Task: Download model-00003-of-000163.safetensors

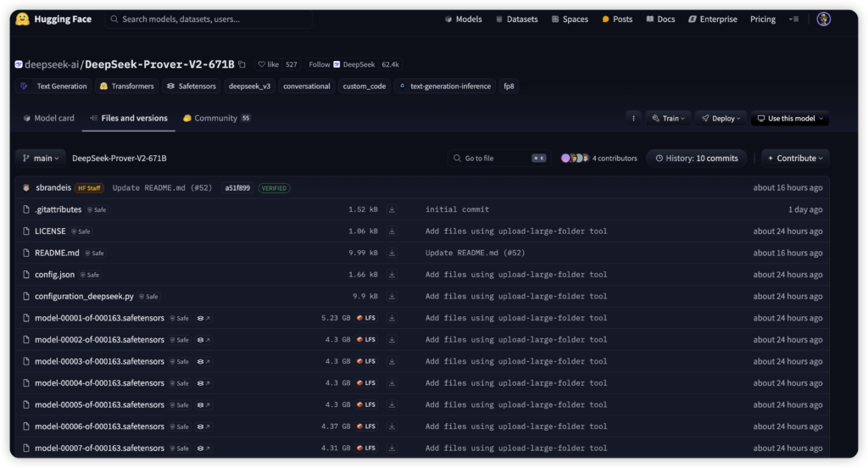Action: click(392, 361)
